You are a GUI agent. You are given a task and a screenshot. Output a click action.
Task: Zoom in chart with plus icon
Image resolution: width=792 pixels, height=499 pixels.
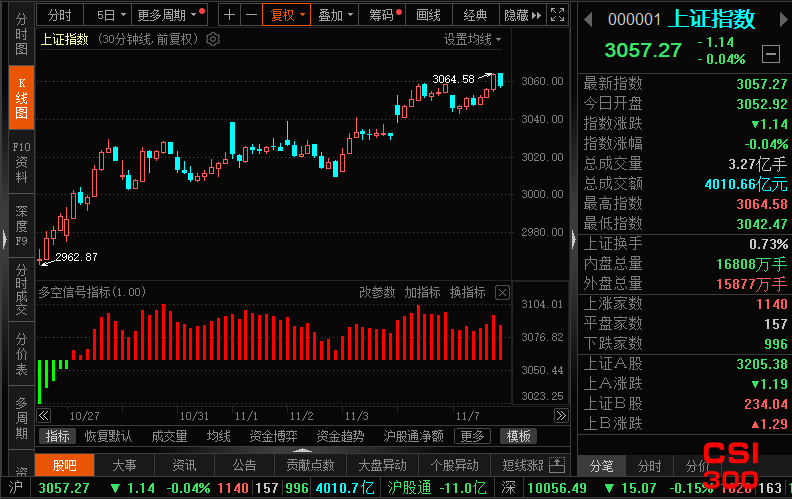pos(229,15)
